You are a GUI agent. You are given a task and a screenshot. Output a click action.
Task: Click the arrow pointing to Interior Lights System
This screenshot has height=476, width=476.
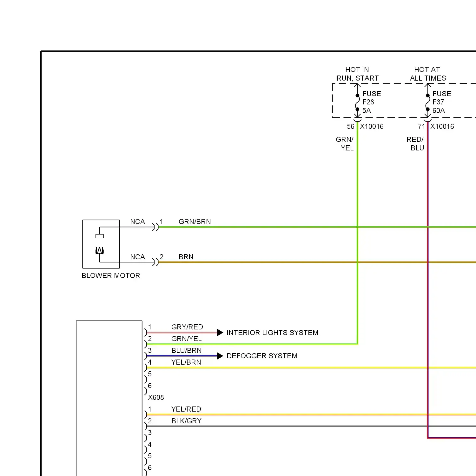coord(220,333)
